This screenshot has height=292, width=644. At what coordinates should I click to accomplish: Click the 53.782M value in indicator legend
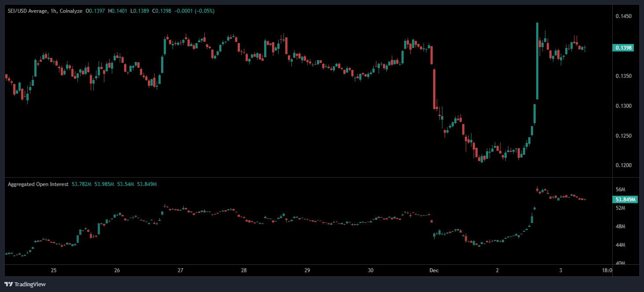click(81, 184)
